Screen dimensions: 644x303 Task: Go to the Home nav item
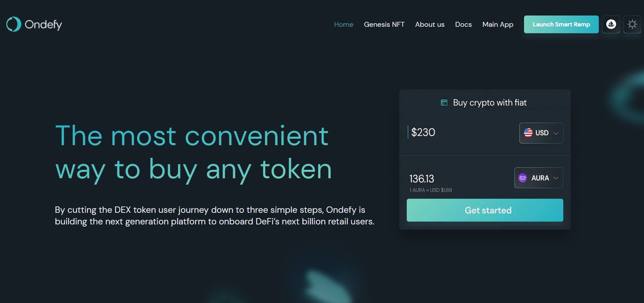pos(343,24)
